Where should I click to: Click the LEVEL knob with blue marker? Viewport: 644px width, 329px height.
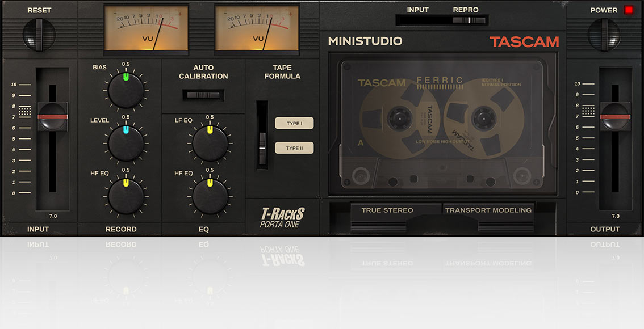[x=126, y=143]
